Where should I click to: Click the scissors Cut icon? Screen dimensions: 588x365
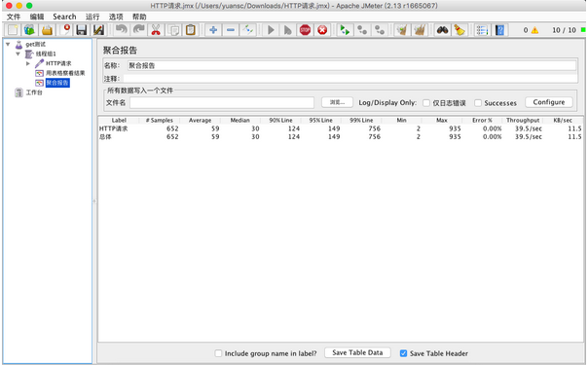coord(156,30)
